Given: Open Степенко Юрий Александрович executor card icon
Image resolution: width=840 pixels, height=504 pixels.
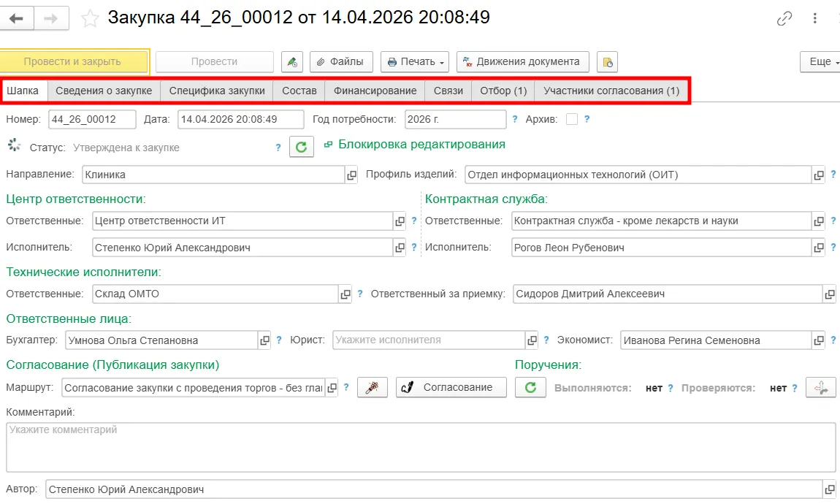Looking at the screenshot, I should click(x=400, y=248).
